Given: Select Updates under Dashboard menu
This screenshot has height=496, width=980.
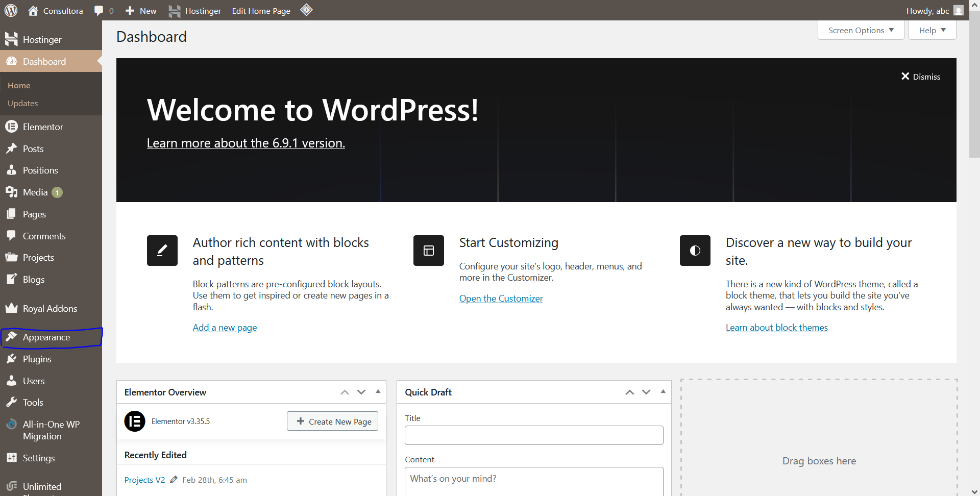Looking at the screenshot, I should coord(22,103).
